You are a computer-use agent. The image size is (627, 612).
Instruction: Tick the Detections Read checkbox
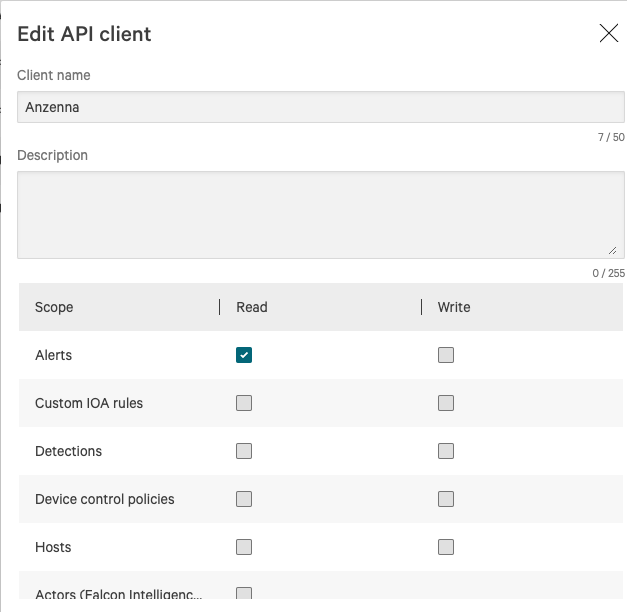tap(244, 451)
